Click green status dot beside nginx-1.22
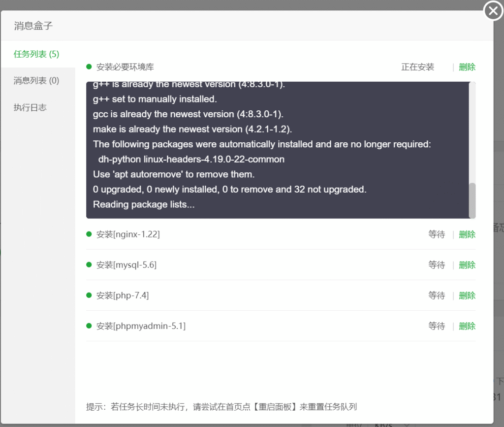This screenshot has width=504, height=427. click(89, 234)
